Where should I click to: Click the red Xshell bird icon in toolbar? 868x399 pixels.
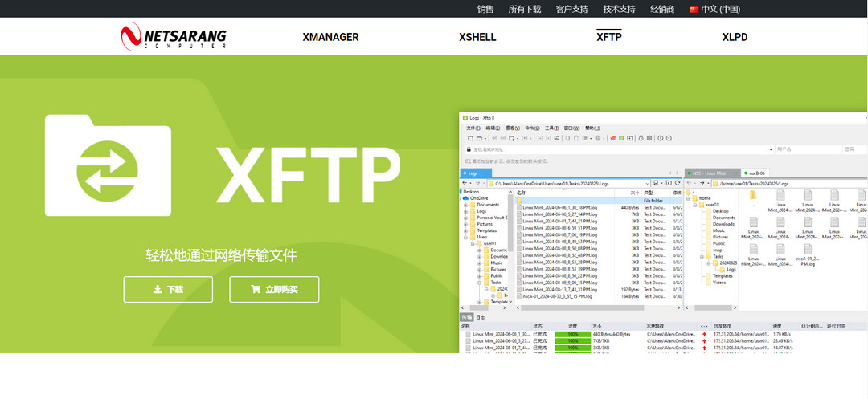(x=612, y=138)
